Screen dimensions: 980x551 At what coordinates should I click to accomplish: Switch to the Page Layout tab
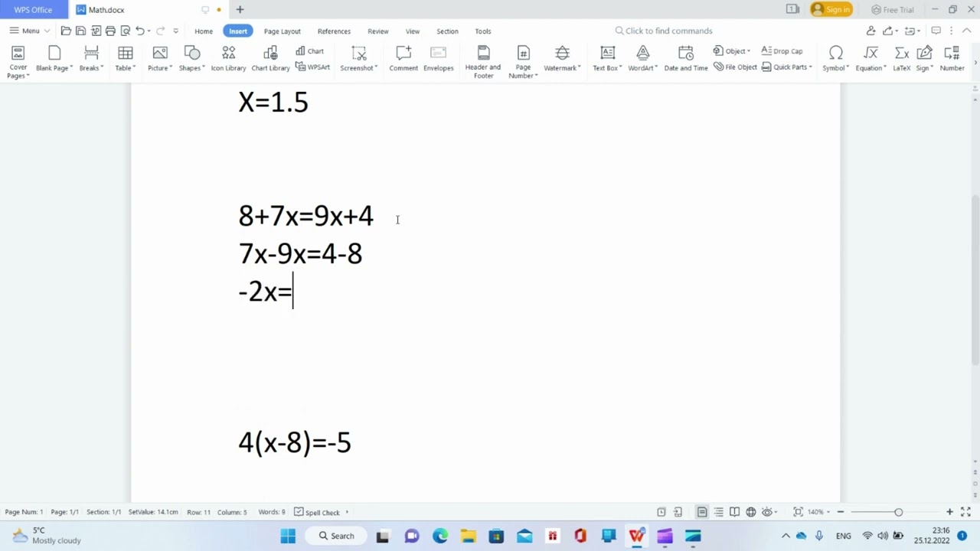click(x=282, y=31)
